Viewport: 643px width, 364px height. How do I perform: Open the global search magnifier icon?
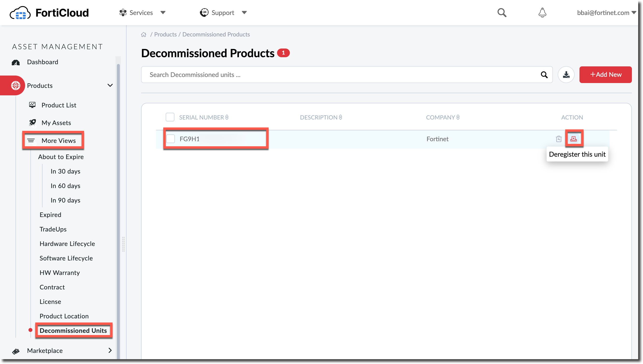pyautogui.click(x=502, y=13)
